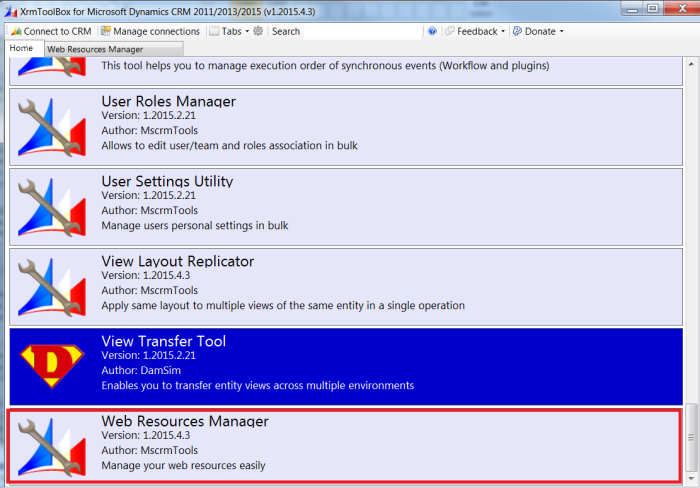This screenshot has height=488, width=700.
Task: Select the View Transfer Tool title
Action: click(x=163, y=341)
